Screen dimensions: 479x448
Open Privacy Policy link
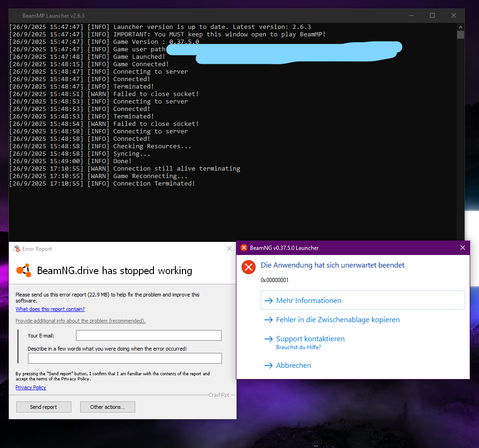30,387
